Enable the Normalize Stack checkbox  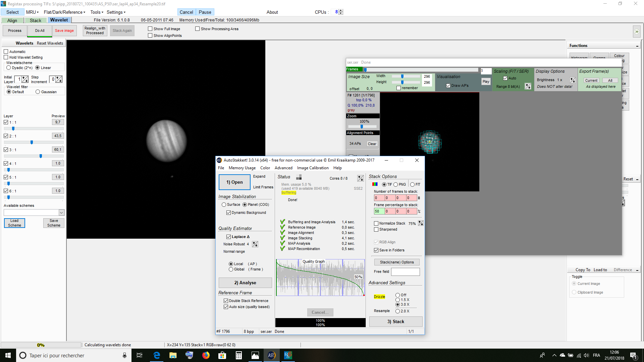(376, 224)
